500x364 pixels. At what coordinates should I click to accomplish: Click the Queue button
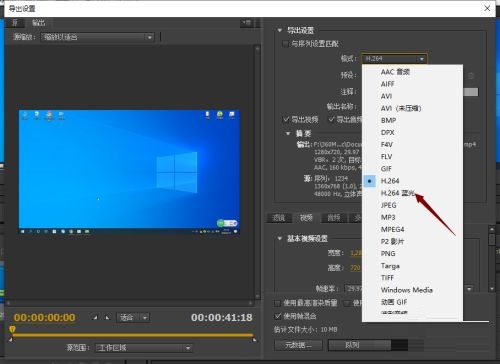coord(352,345)
